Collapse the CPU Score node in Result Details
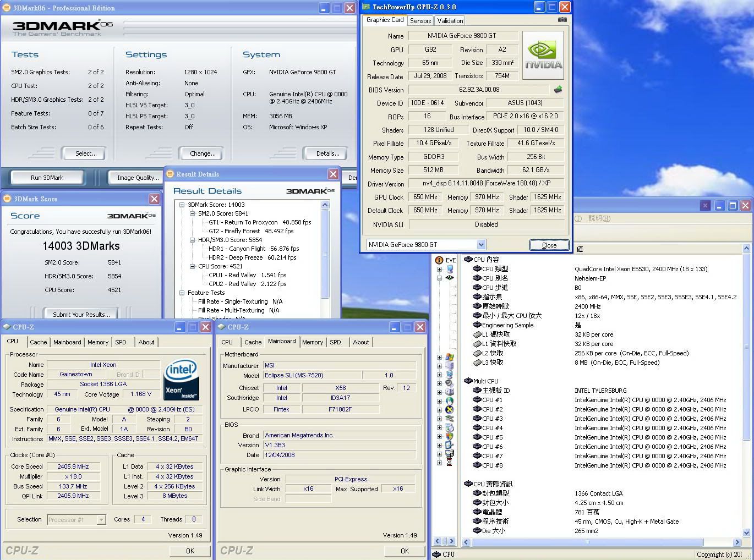The image size is (754, 560). (193, 266)
